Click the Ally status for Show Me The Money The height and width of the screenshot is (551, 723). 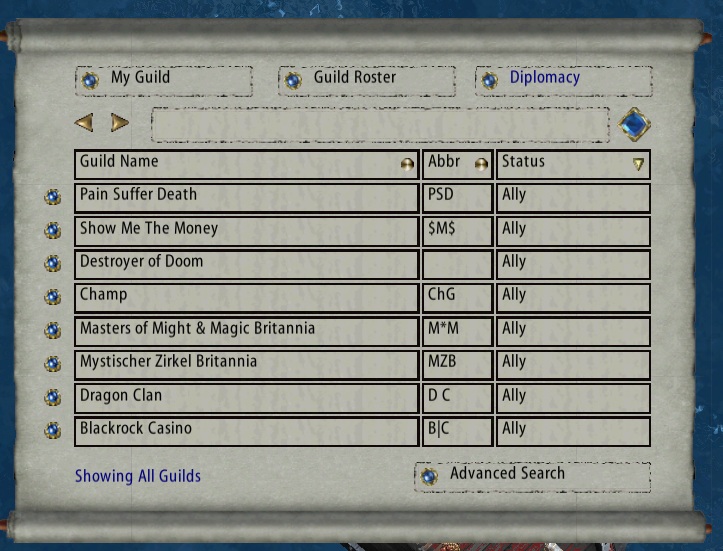coord(573,231)
